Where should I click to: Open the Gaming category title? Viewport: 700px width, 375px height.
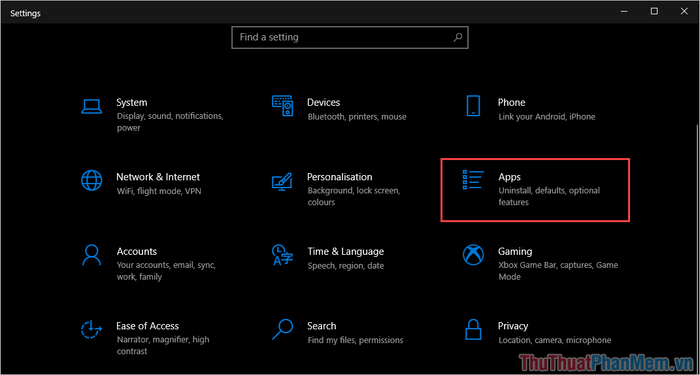click(515, 252)
